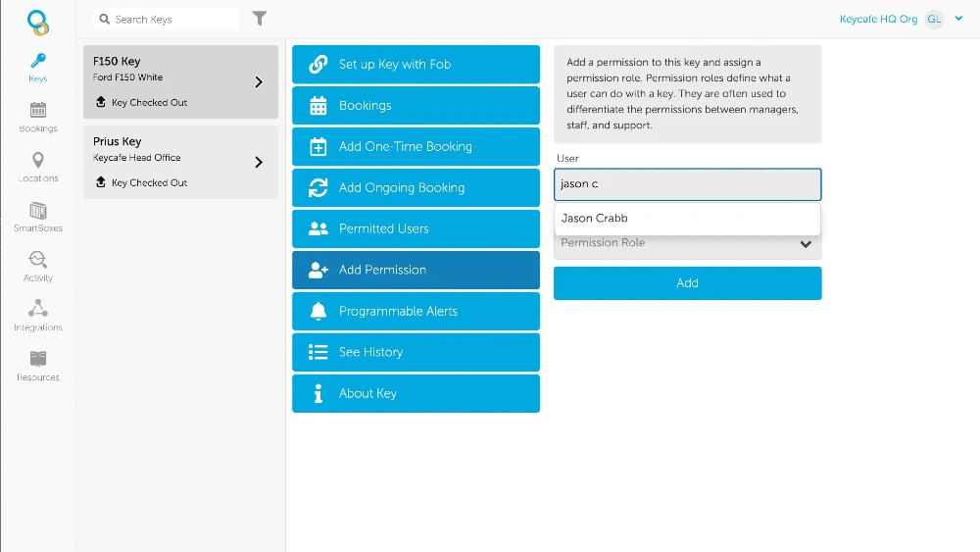980x552 pixels.
Task: Open Integrations in the sidebar
Action: [x=38, y=317]
